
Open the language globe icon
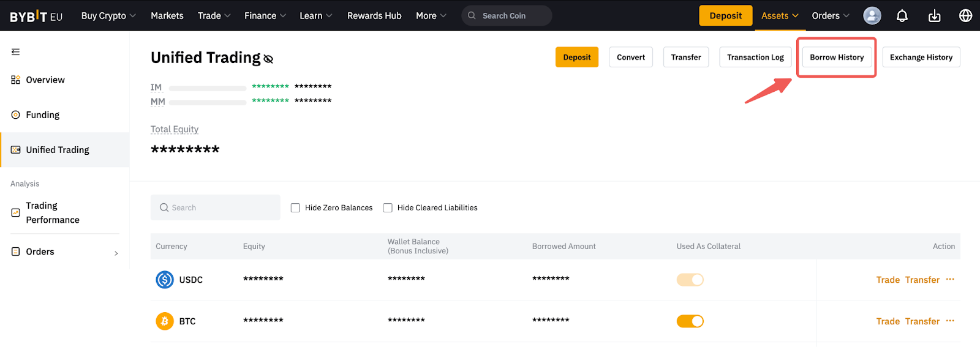965,16
